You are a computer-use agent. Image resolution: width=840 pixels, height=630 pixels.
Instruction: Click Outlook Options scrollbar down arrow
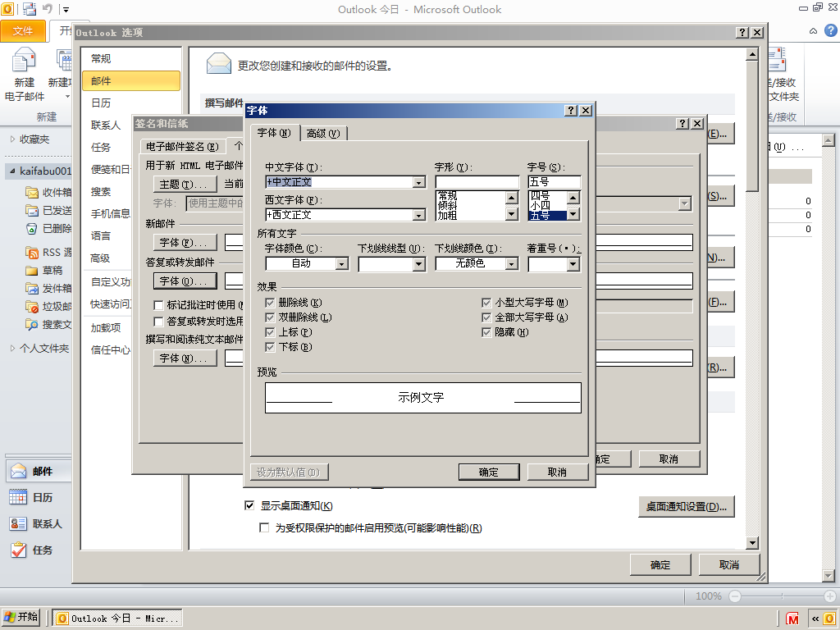tap(752, 543)
